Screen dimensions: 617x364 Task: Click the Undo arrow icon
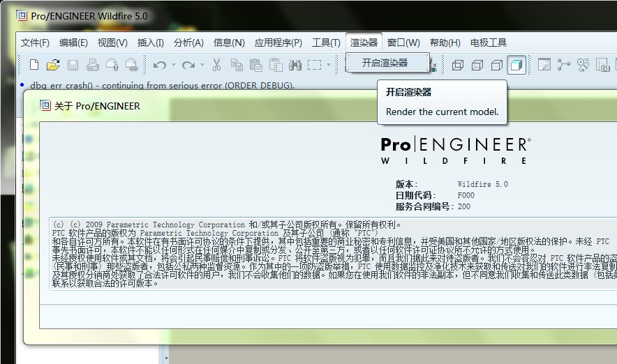point(160,64)
